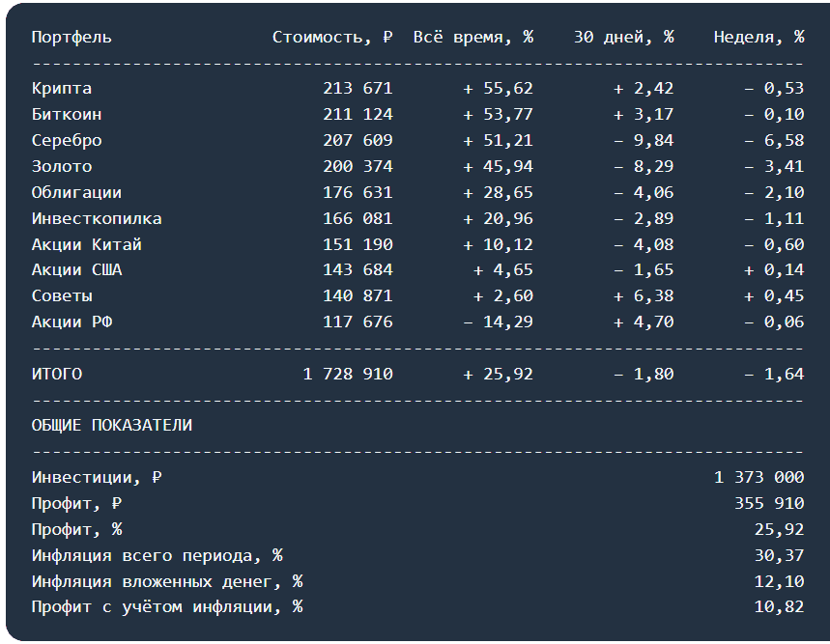
Task: Select the Серебро value 207 609
Action: coord(358,140)
